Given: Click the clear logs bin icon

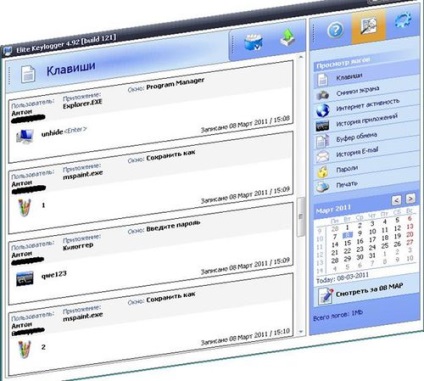Looking at the screenshot, I should click(253, 42).
